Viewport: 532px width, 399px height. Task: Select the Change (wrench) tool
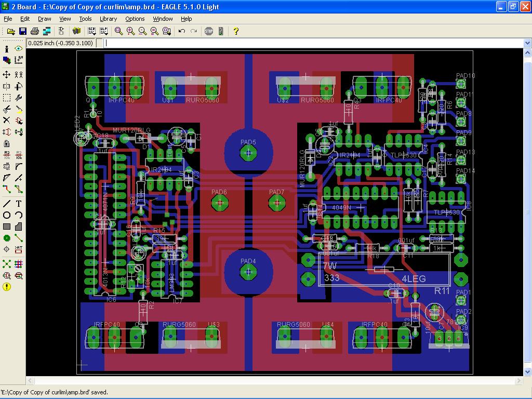(x=19, y=98)
